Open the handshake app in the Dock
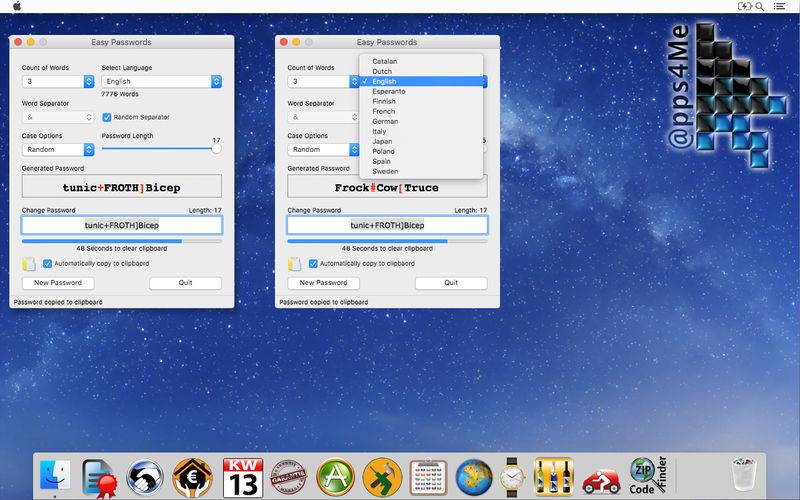Viewport: 800px width, 500px height. [145, 478]
